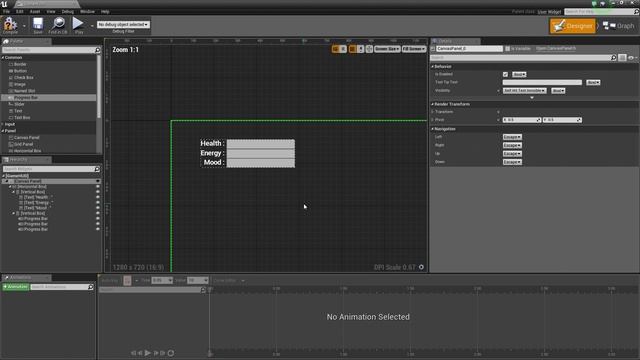This screenshot has width=640, height=360.
Task: Click the details property matrix grid icon
Action: tap(622, 58)
